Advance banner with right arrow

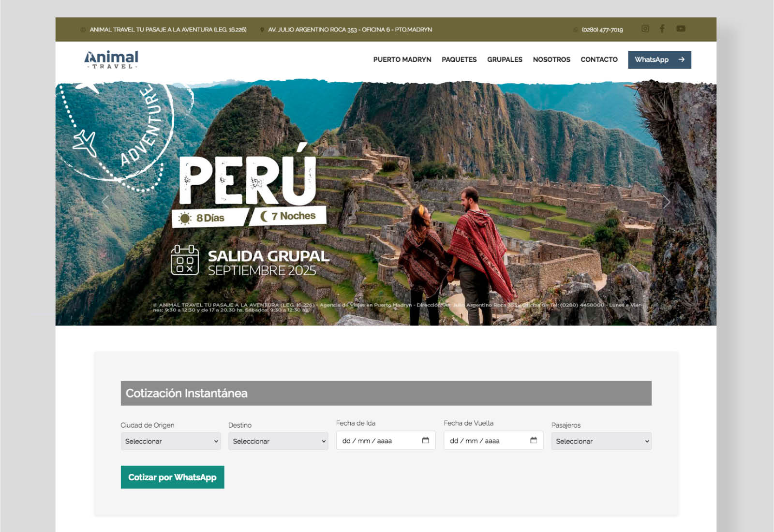(x=666, y=202)
